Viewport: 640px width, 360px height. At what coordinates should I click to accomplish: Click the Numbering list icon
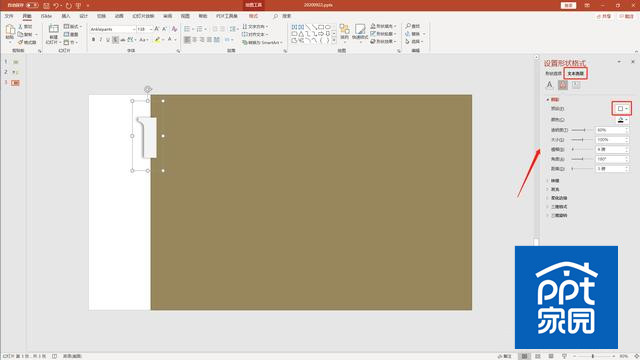[200, 29]
